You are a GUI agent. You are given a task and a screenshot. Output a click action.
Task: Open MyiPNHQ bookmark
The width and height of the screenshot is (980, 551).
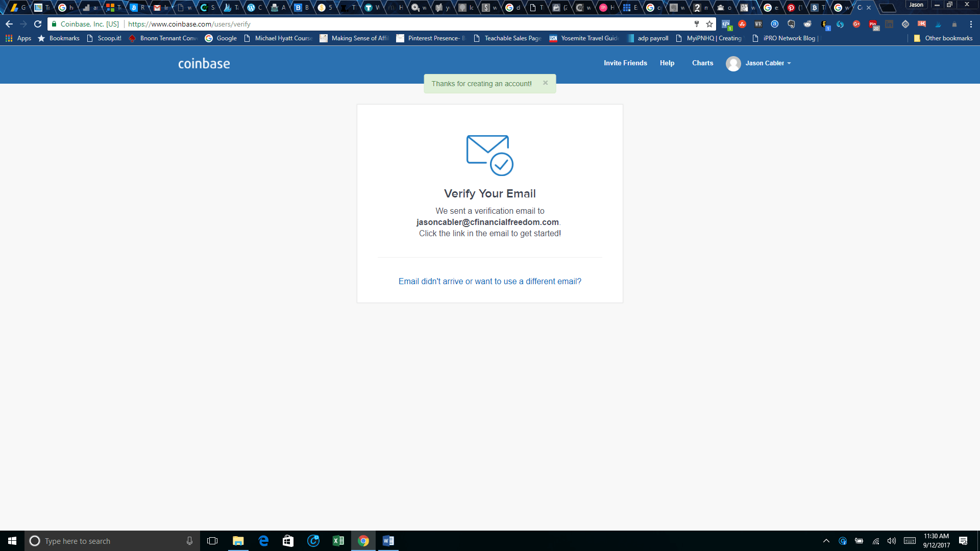(708, 38)
